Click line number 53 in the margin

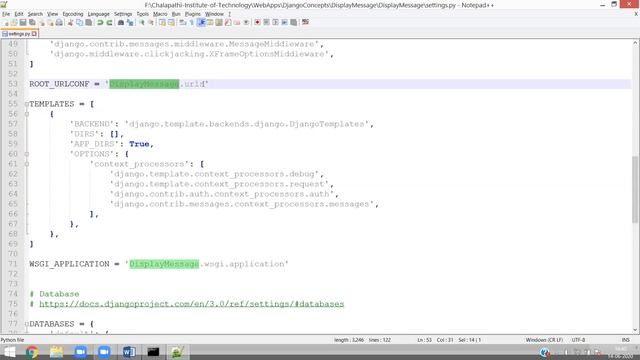(13, 84)
